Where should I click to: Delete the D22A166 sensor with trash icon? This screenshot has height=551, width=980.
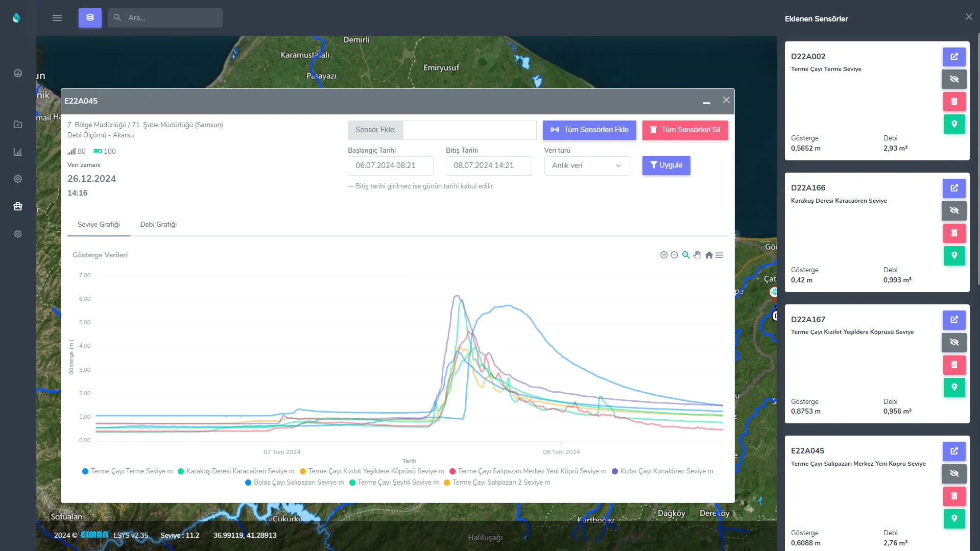pyautogui.click(x=953, y=233)
